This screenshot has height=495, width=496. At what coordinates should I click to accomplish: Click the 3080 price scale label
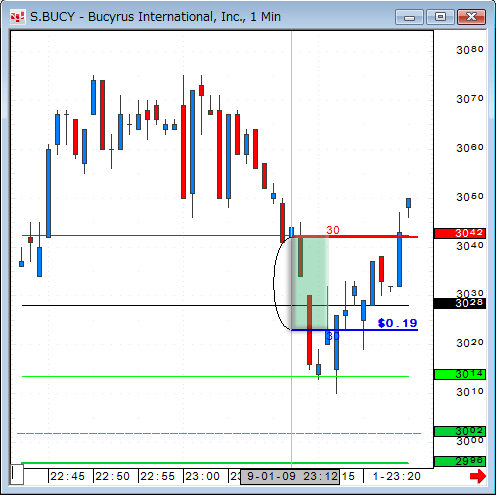click(x=470, y=50)
